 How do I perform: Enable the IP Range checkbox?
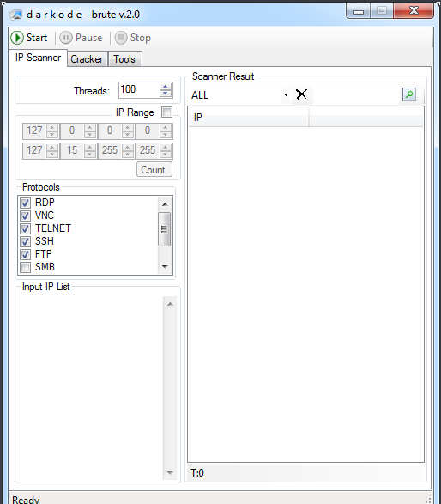166,112
